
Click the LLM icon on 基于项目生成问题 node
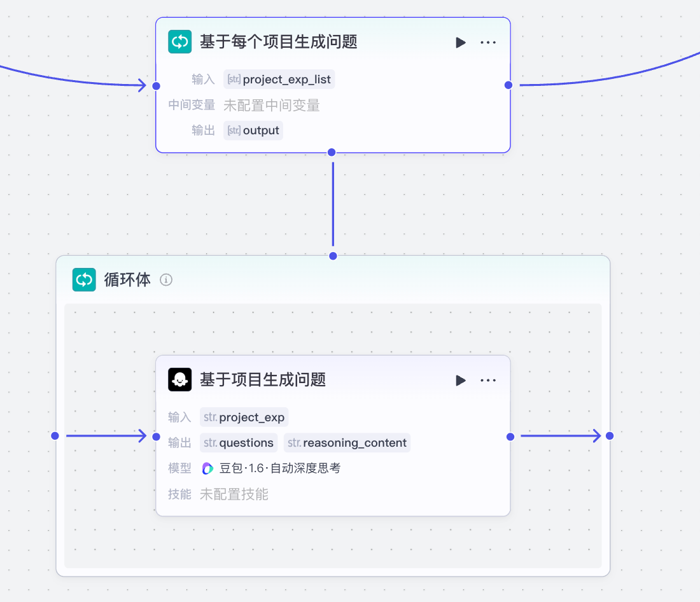(179, 380)
